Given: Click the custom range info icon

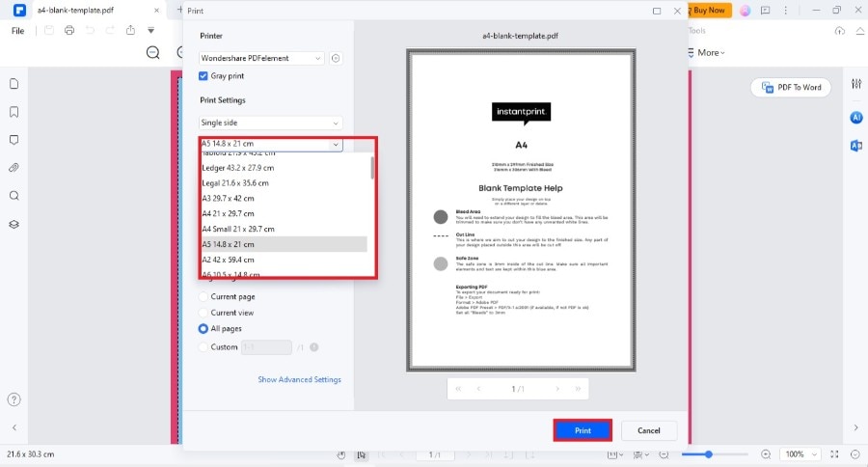Looking at the screenshot, I should [313, 347].
